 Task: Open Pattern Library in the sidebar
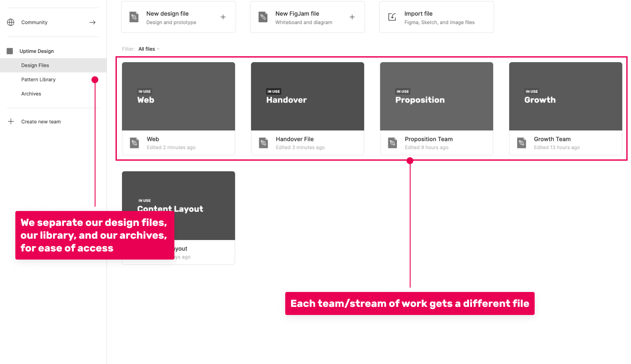pos(38,80)
